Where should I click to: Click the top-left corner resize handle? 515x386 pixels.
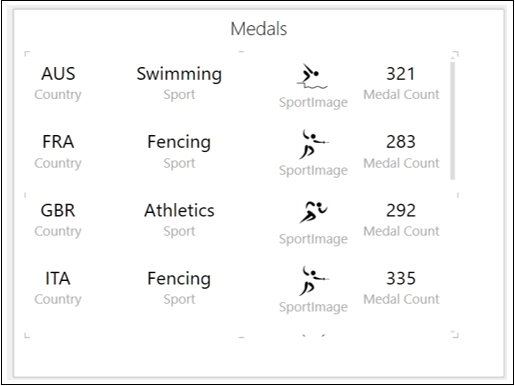pos(27,54)
